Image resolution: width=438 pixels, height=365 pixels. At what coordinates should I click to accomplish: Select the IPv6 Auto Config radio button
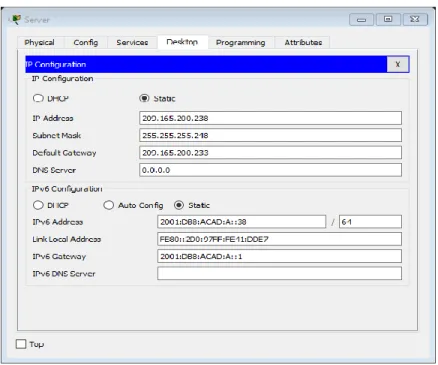(x=109, y=205)
